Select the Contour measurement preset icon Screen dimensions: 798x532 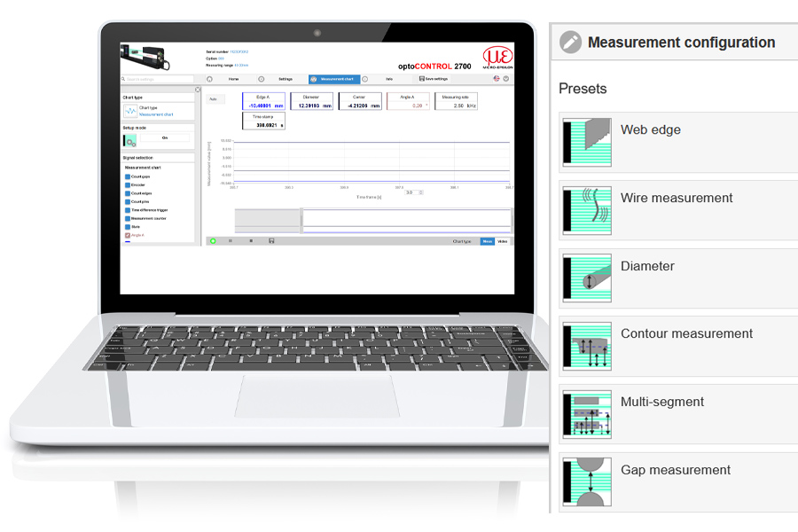tap(587, 346)
